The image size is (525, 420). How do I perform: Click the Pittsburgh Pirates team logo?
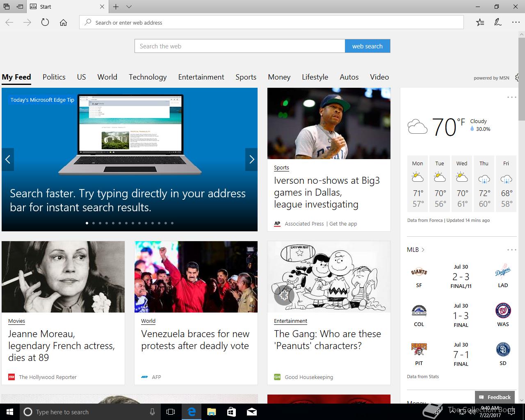point(419,350)
